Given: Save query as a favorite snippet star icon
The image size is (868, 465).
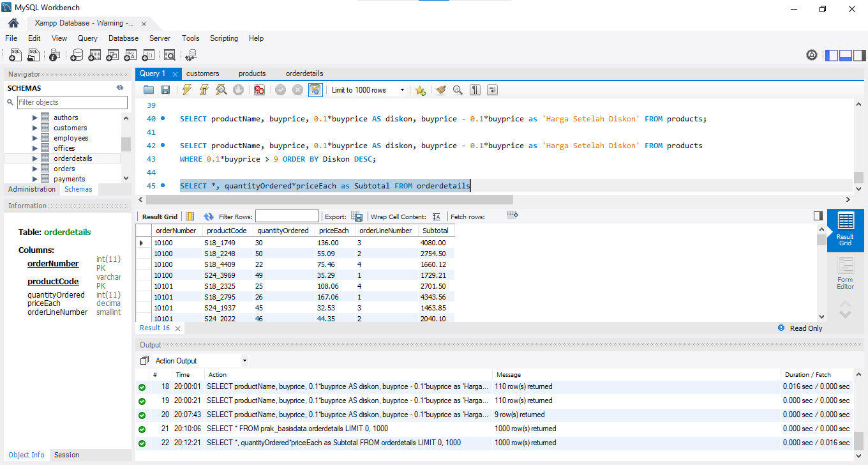Looking at the screenshot, I should click(x=420, y=90).
